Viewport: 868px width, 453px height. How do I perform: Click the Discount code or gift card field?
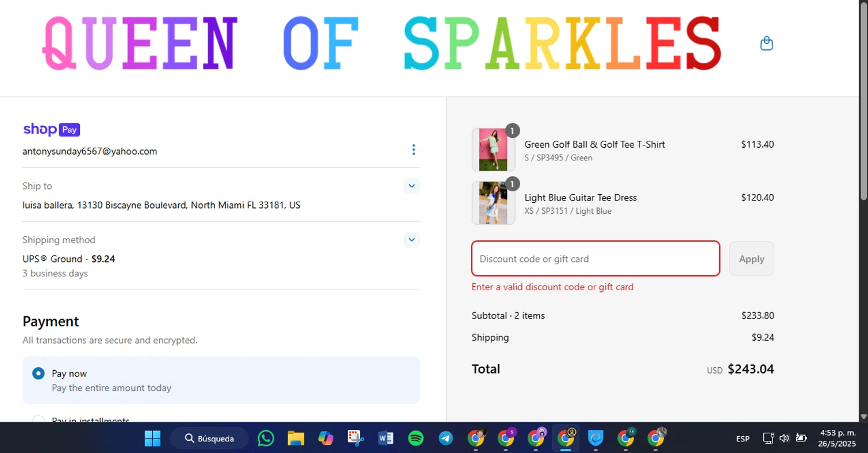595,259
